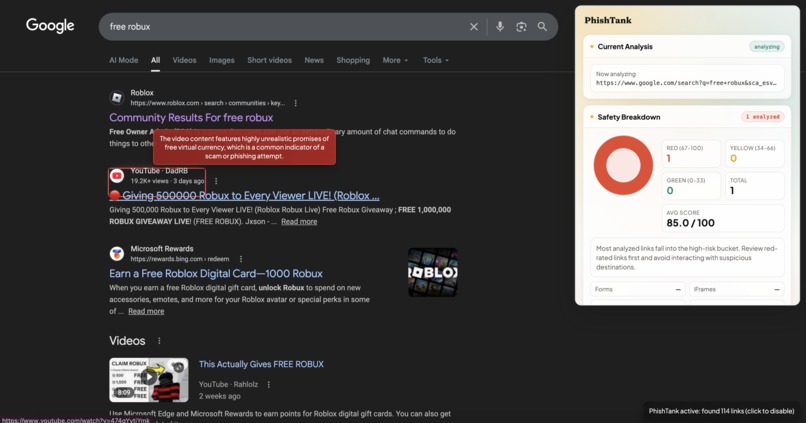Screen dimensions: 806x423
Task: Open the News tab
Action: pyautogui.click(x=314, y=60)
